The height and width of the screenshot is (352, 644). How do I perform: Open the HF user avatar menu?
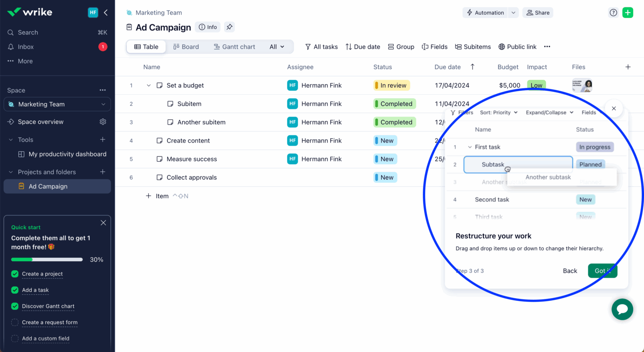pyautogui.click(x=93, y=13)
